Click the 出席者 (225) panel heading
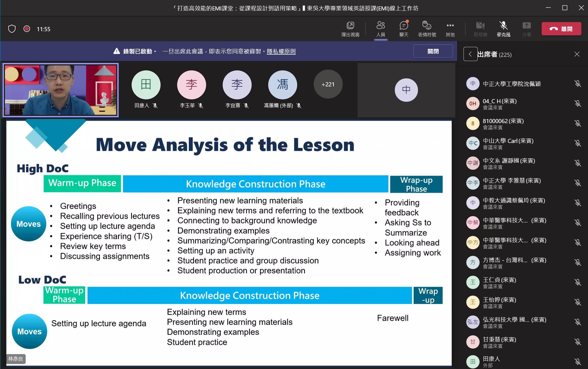This screenshot has height=369, width=588. pos(494,54)
